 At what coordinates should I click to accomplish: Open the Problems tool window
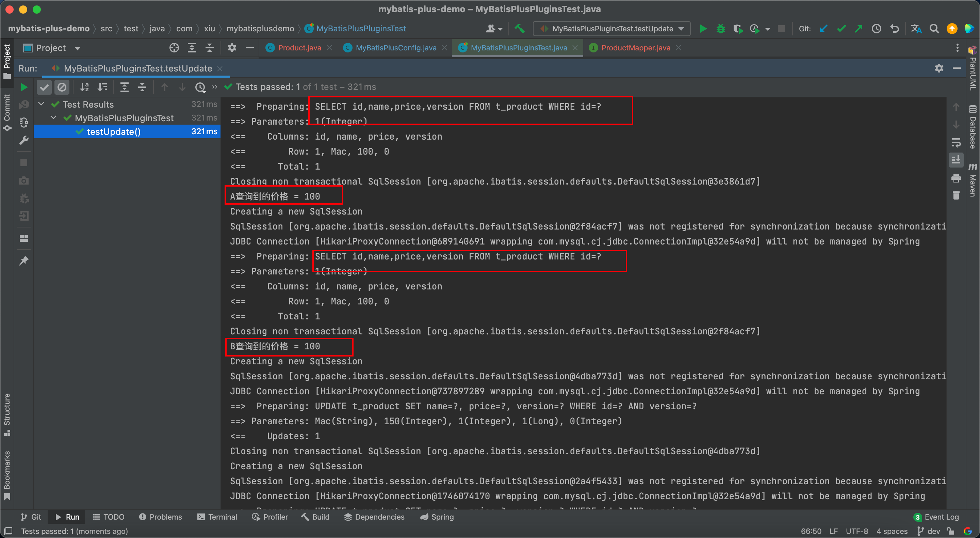click(160, 517)
